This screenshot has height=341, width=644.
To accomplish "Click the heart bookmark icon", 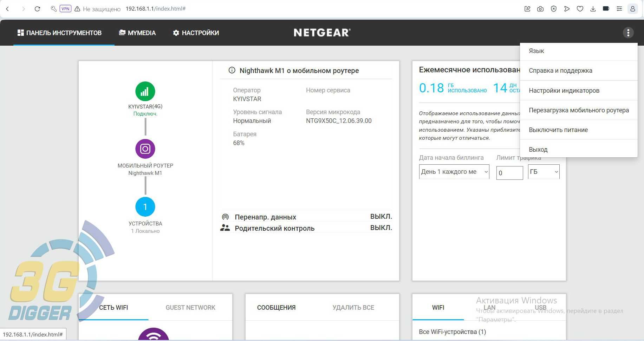I will (x=580, y=9).
